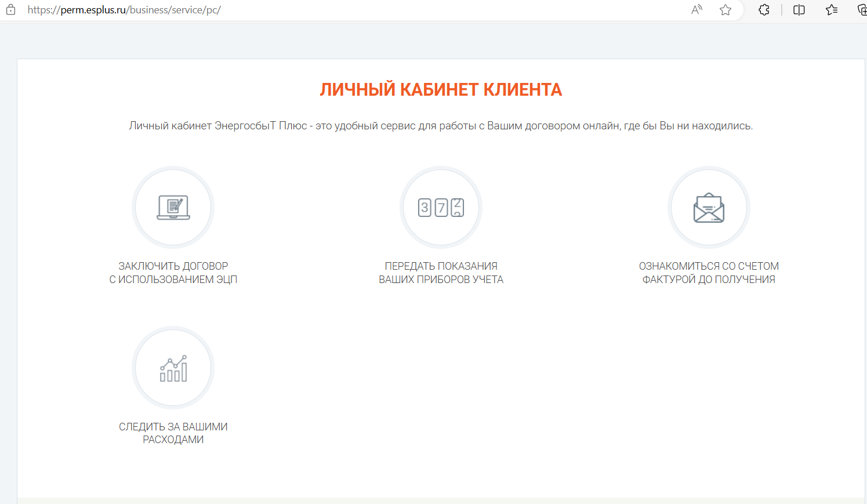
Task: View site information via the lock icon
Action: pos(10,10)
